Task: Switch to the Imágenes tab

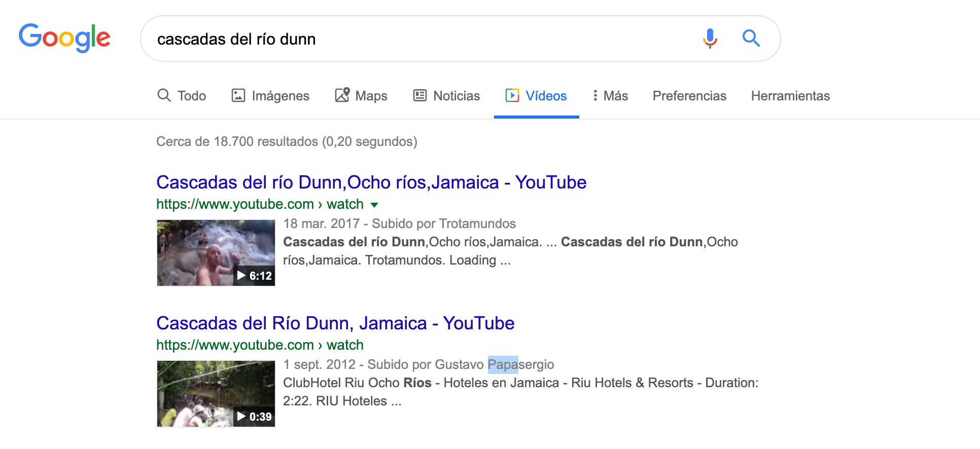Action: point(270,96)
